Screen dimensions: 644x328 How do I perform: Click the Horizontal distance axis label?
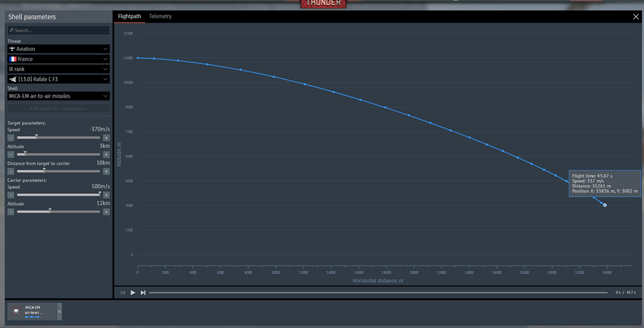pos(377,281)
